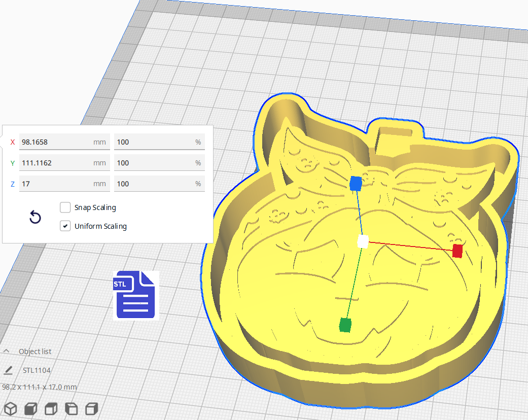Click the green Y-axis scale handle
The height and width of the screenshot is (420, 528).
pyautogui.click(x=345, y=326)
